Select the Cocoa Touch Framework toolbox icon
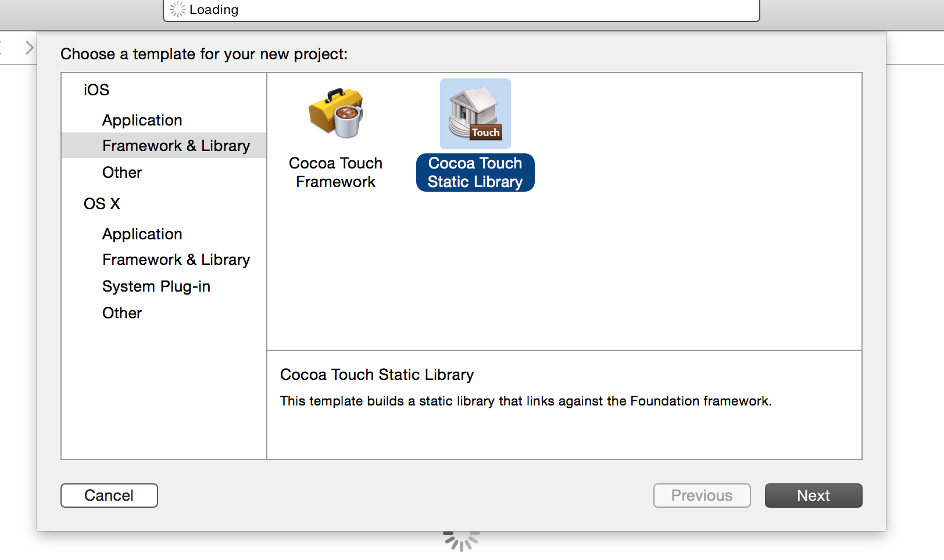This screenshot has height=560, width=944. (336, 113)
